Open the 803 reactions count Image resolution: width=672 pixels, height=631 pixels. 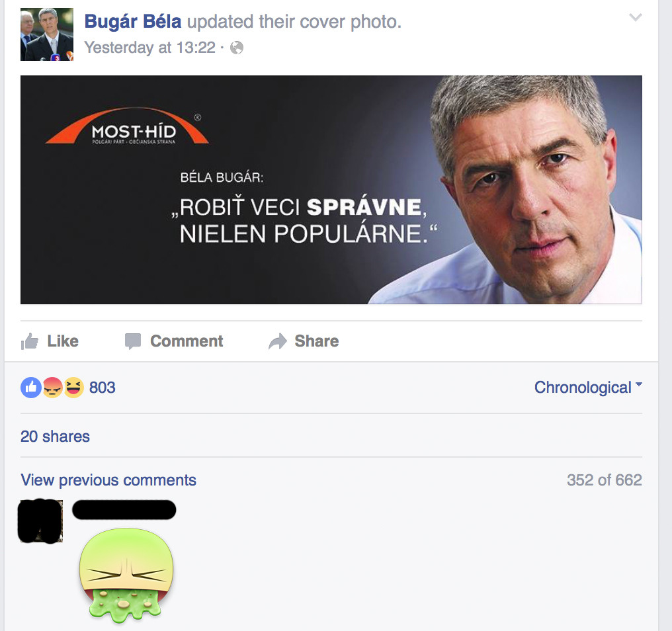(x=102, y=388)
